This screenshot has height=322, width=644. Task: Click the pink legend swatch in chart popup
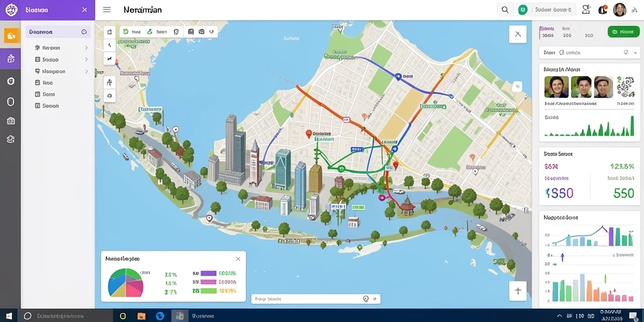pos(208,282)
